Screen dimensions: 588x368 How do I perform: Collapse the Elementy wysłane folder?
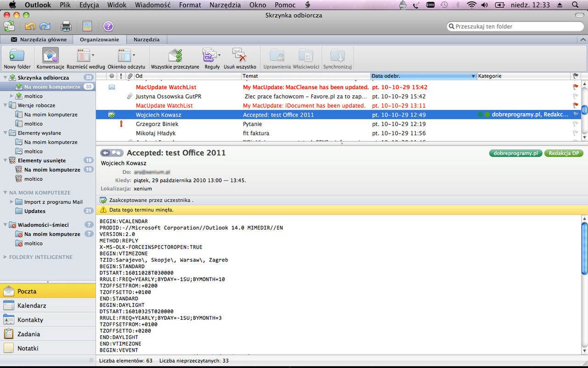pos(5,133)
